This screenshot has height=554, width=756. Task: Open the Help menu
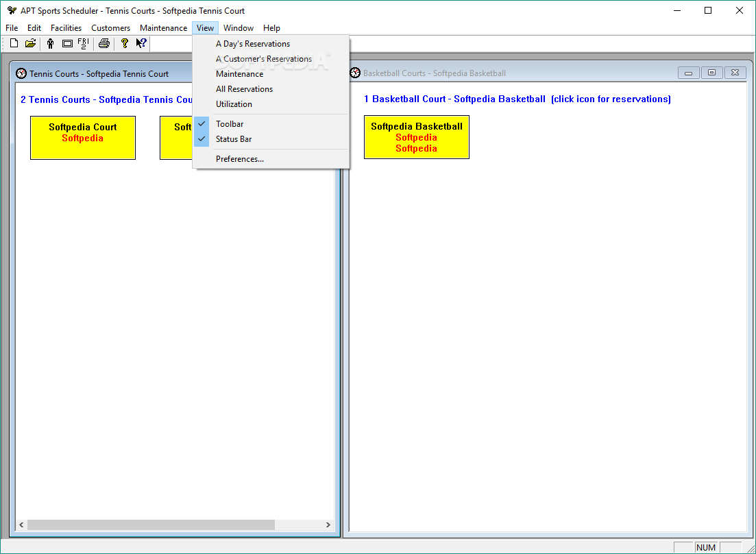click(x=271, y=28)
